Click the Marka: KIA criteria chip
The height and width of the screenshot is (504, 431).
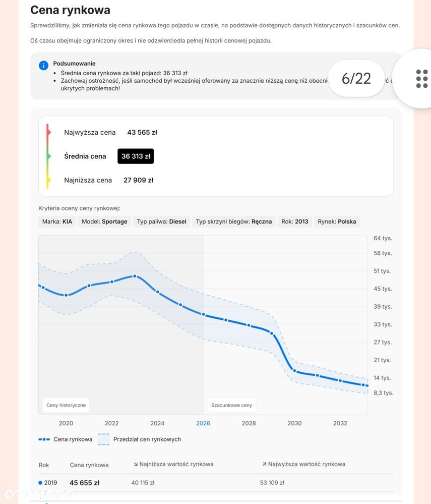(57, 221)
